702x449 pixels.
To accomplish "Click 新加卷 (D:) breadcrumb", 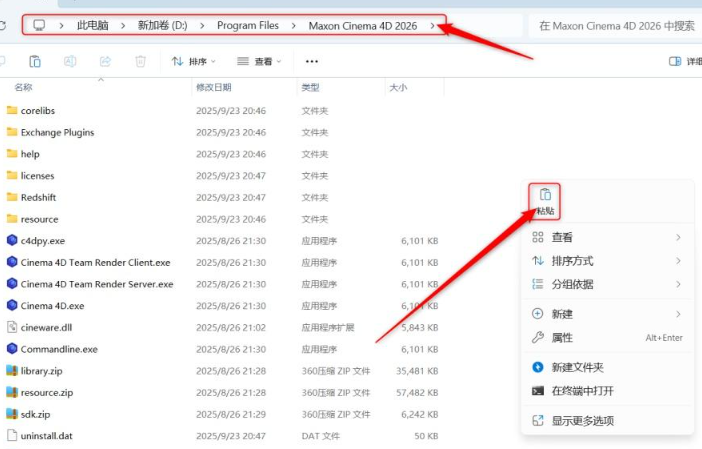I will (x=162, y=25).
